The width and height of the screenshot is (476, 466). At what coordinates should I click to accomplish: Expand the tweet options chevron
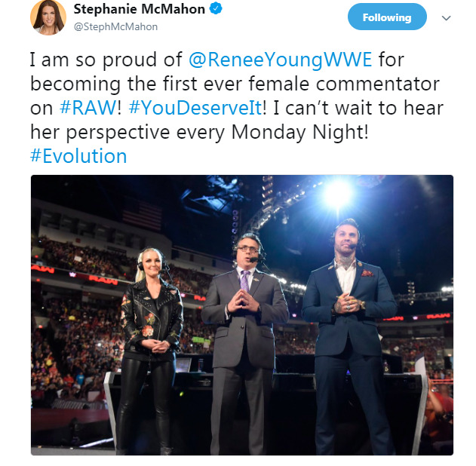[x=446, y=18]
